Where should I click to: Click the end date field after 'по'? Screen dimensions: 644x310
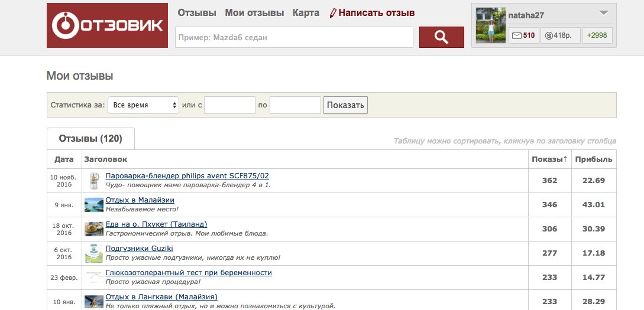(x=295, y=105)
